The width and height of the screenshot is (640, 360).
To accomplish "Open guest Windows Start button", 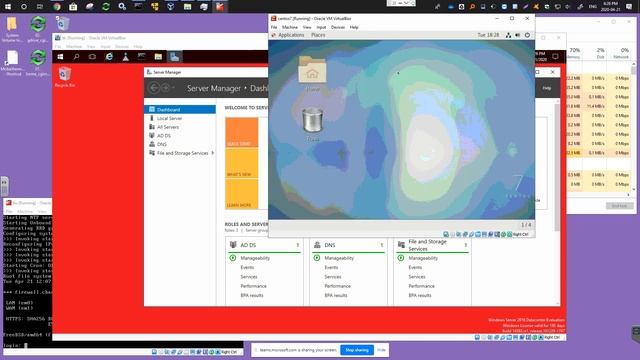I will (60, 57).
